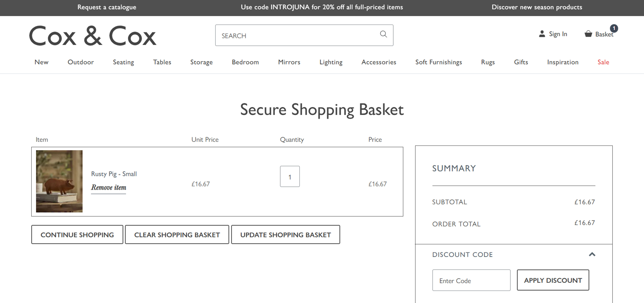Click the Sign In person icon
The image size is (644, 303).
[x=542, y=34]
